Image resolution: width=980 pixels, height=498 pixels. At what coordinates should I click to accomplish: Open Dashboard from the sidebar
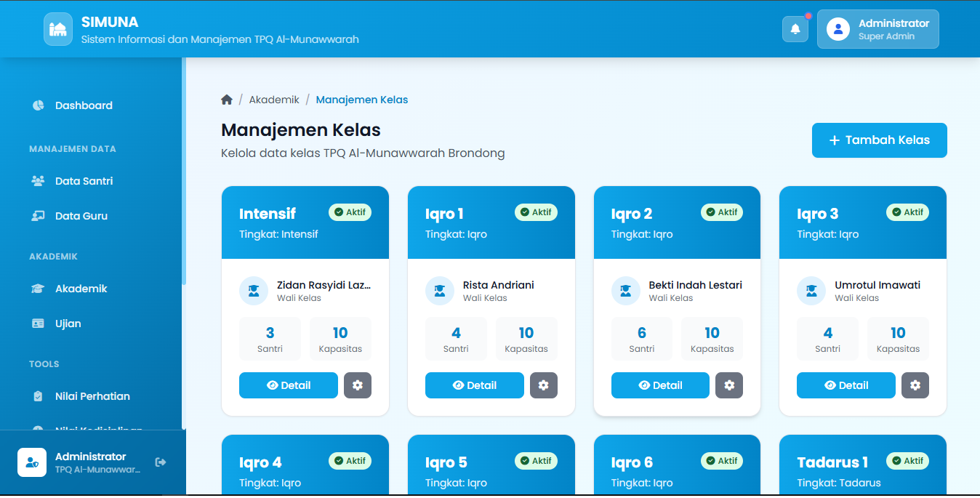click(84, 105)
